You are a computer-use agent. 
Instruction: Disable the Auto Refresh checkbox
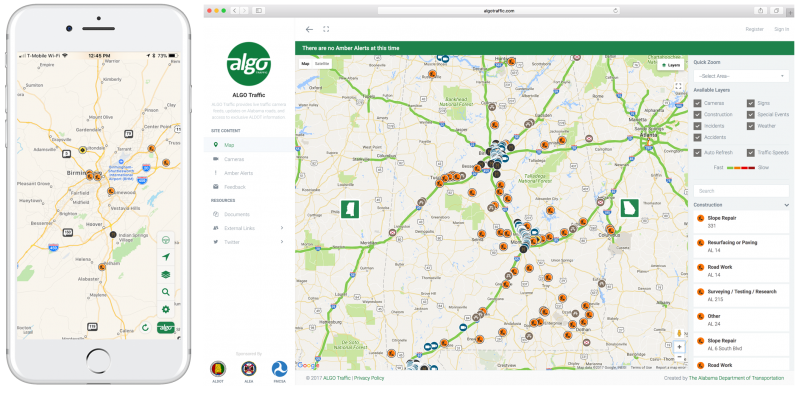[697, 153]
